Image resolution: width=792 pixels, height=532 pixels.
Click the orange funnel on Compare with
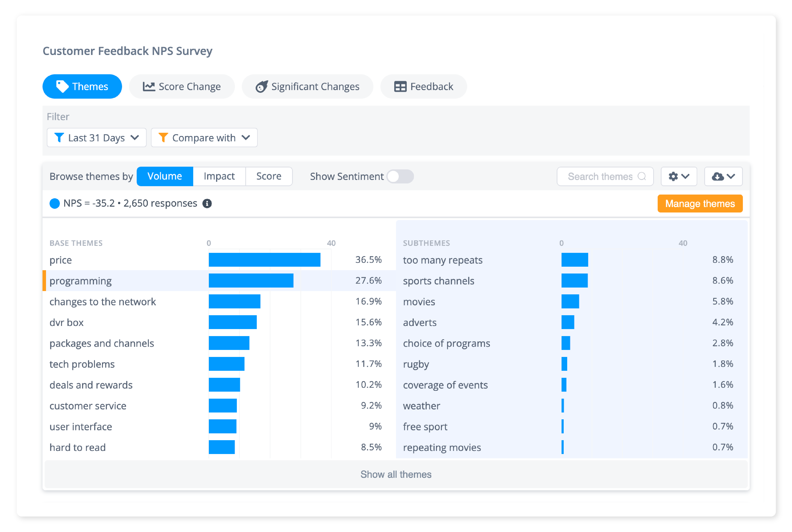tap(163, 138)
